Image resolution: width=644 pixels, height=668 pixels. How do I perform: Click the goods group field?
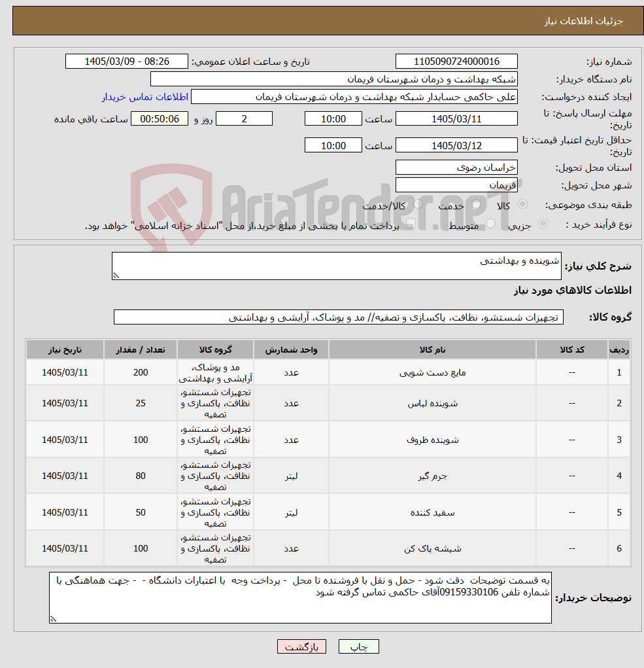(x=339, y=317)
